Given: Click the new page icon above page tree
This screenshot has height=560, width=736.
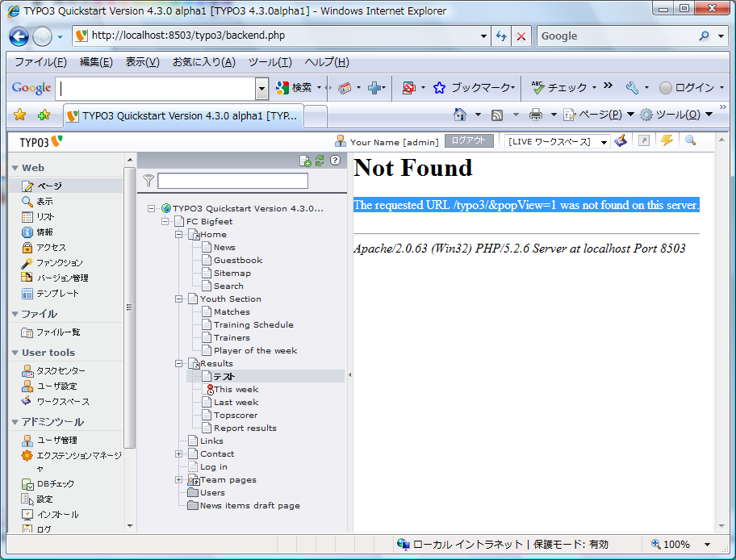Looking at the screenshot, I should (x=305, y=161).
